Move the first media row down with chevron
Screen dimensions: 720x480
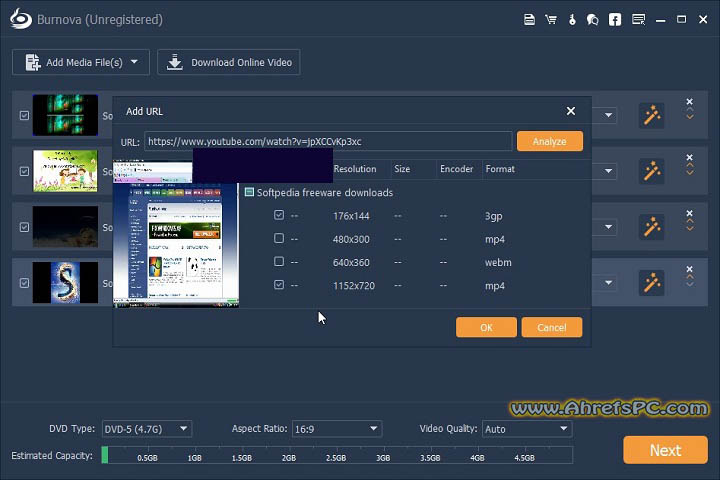[690, 118]
